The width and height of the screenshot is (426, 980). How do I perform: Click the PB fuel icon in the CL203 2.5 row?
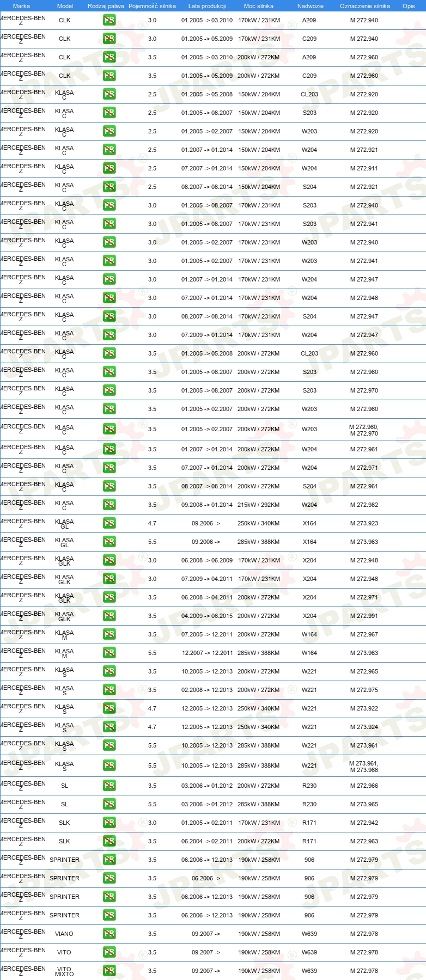109,95
